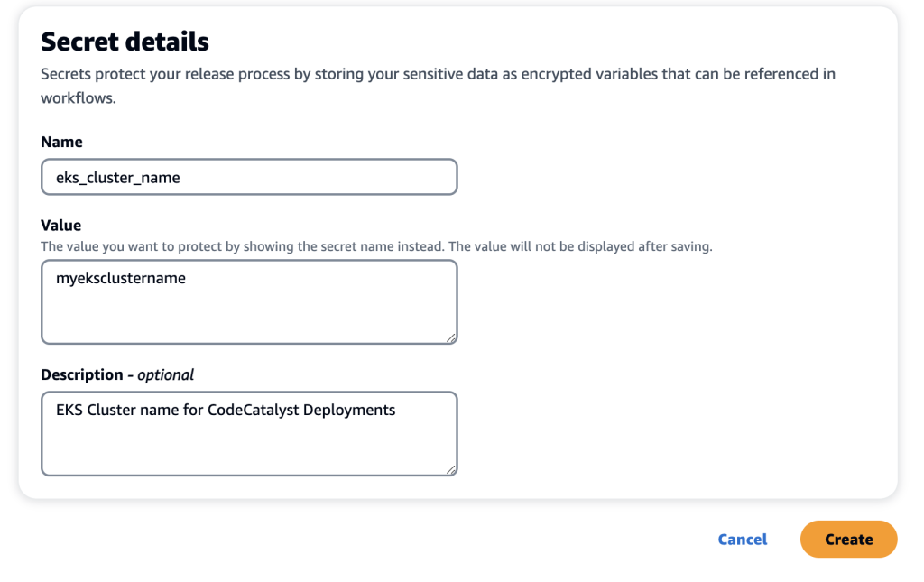Viewport: 924px width, 582px height.
Task: Click the "Secret details" heading
Action: [x=125, y=42]
